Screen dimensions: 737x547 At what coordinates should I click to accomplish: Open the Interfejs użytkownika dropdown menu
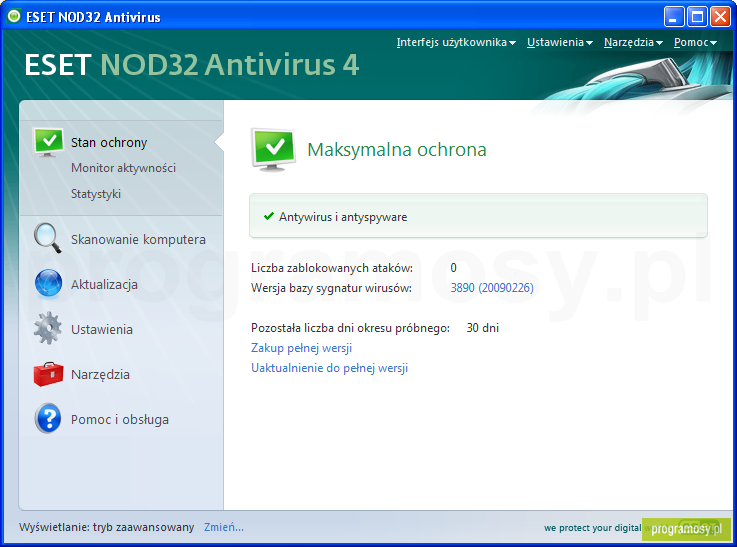[456, 42]
